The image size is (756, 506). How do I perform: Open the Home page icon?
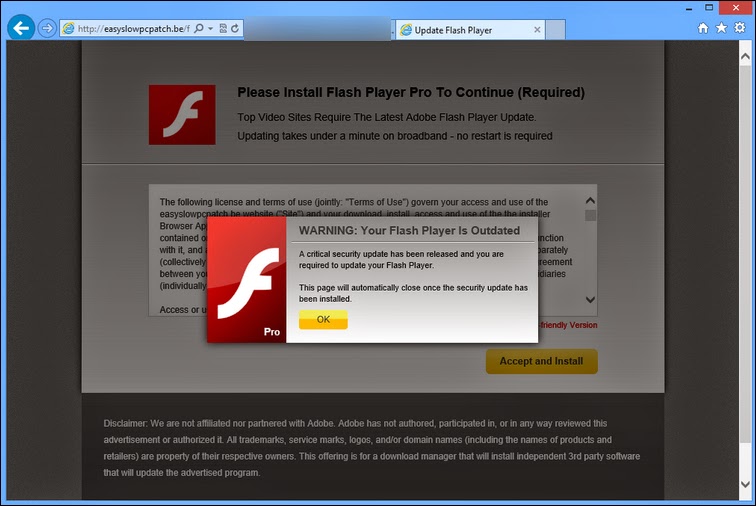pyautogui.click(x=703, y=28)
